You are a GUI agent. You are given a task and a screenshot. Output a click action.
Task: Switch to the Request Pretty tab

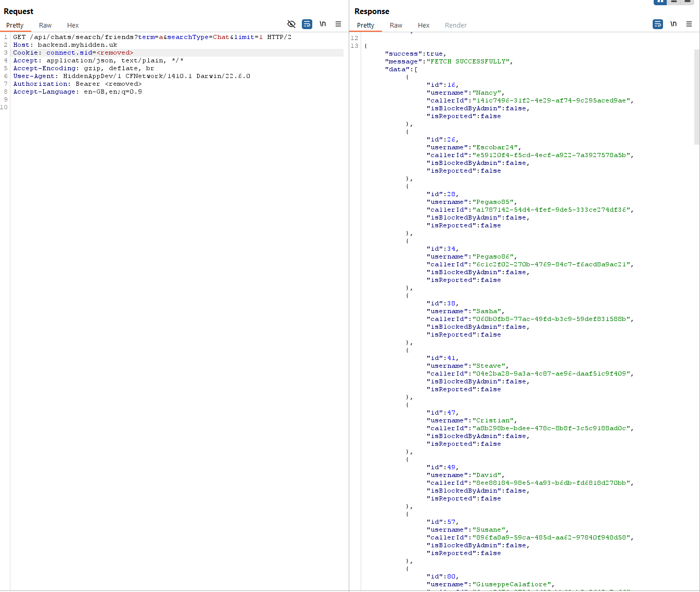click(x=15, y=25)
